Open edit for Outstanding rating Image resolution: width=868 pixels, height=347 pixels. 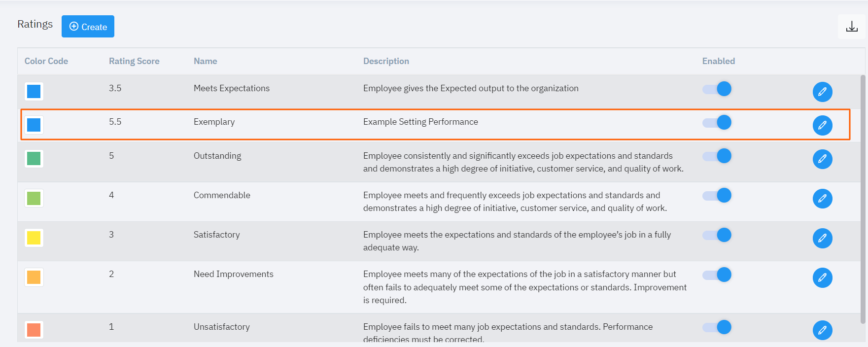click(822, 159)
